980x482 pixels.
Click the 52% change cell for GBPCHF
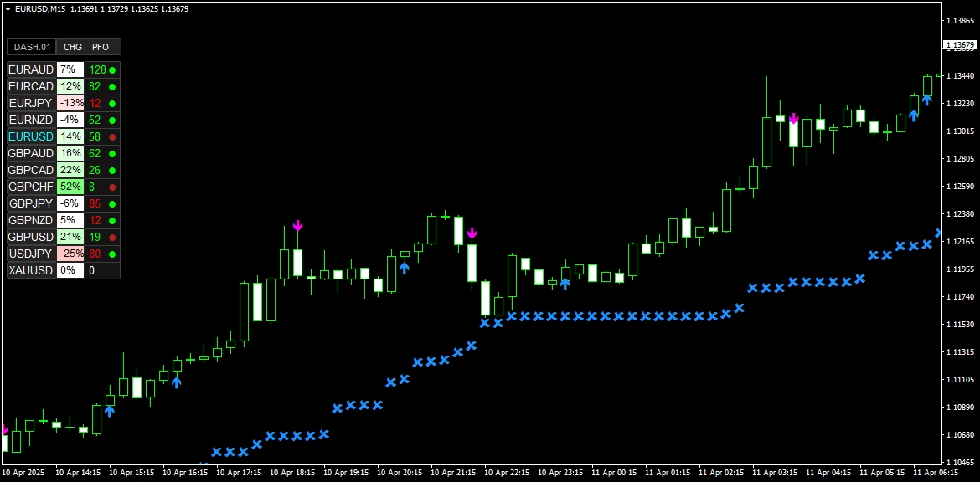(70, 187)
